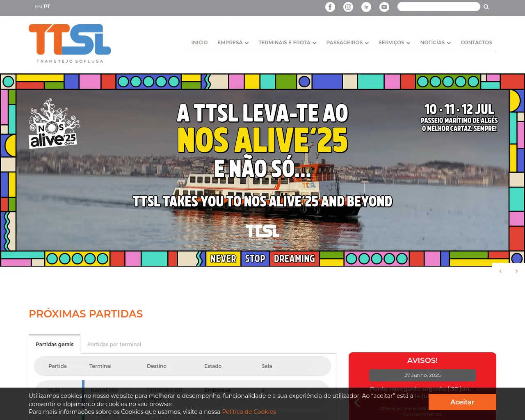Click the Sala column header
The image size is (525, 420).
pyautogui.click(x=267, y=366)
